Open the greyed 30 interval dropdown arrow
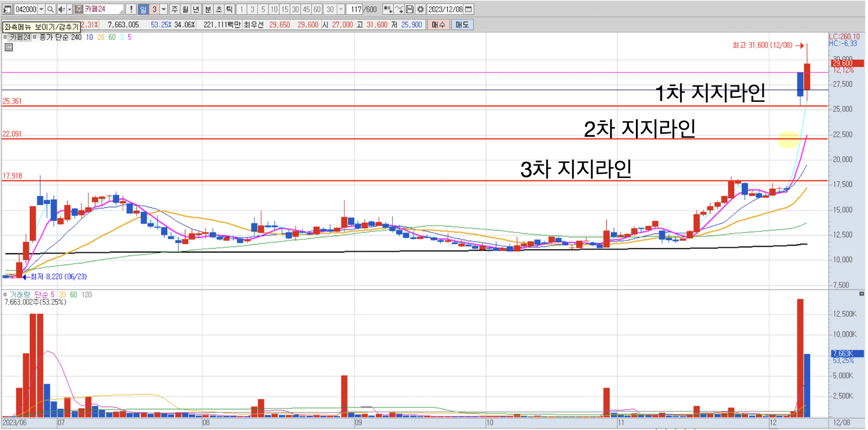The height and width of the screenshot is (430, 868). [x=341, y=9]
